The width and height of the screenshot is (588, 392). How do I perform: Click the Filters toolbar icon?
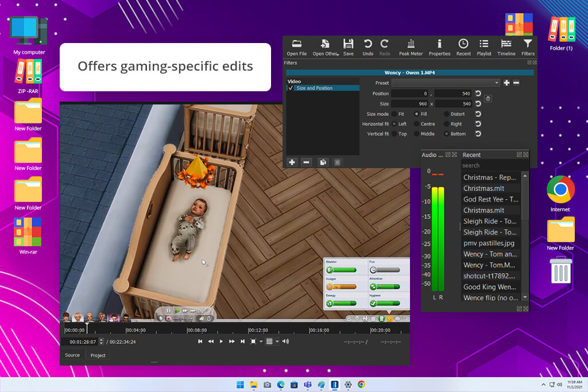528,48
